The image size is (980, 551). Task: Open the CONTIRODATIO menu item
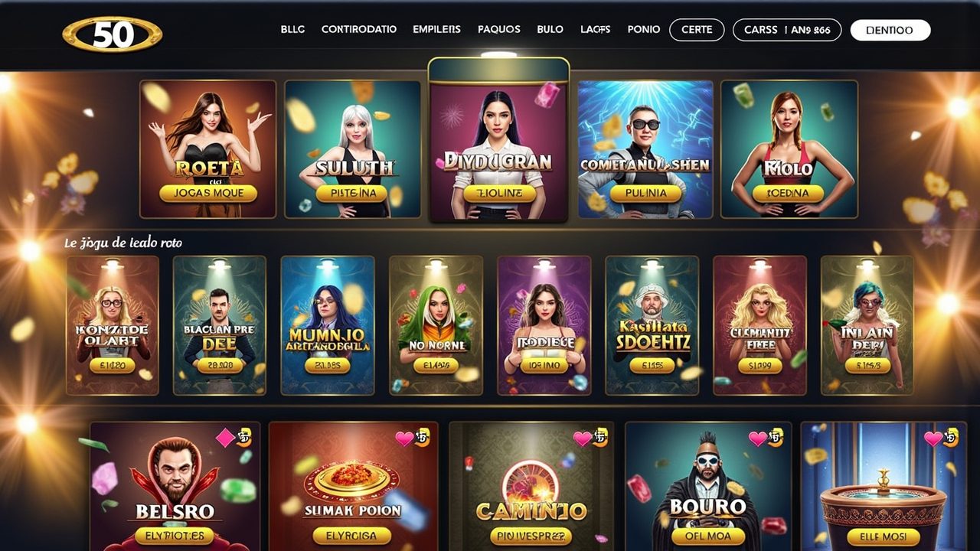359,29
